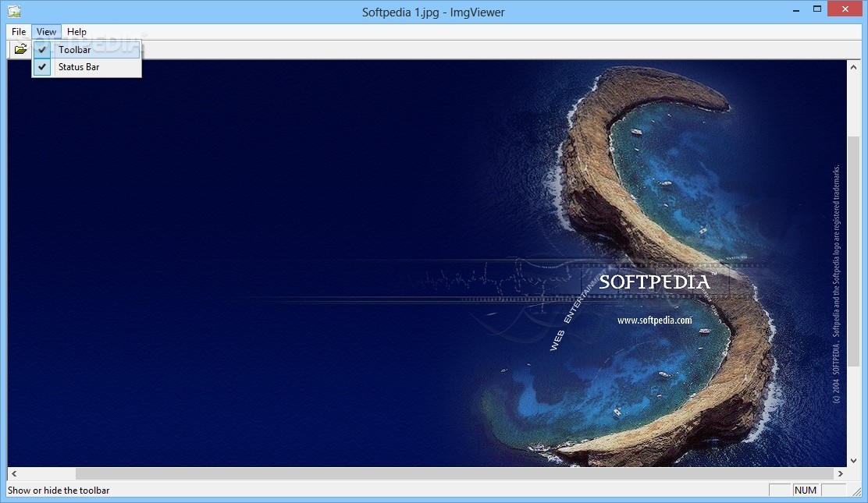Click the ImgViewer app icon in title bar
Image resolution: width=868 pixels, height=503 pixels.
point(14,12)
